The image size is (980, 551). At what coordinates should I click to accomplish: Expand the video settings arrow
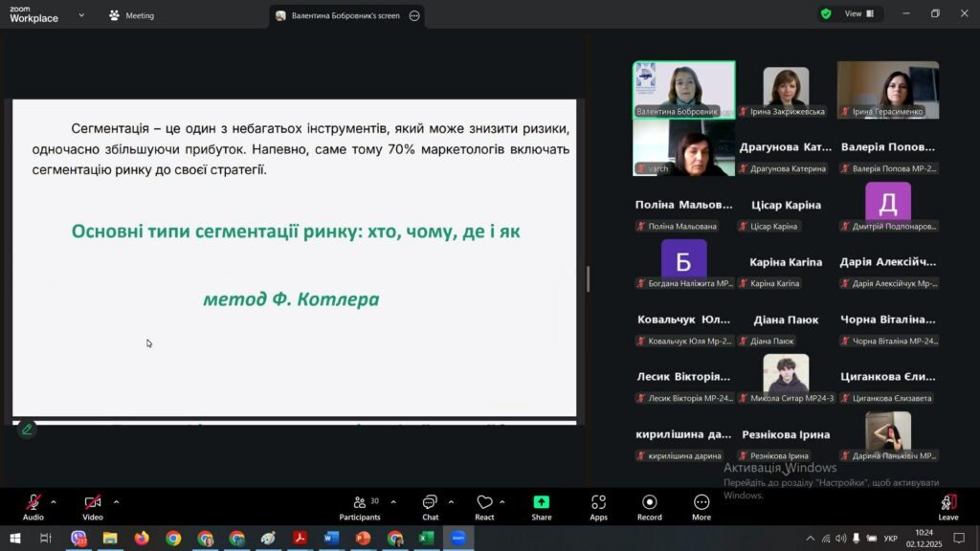coord(116,501)
